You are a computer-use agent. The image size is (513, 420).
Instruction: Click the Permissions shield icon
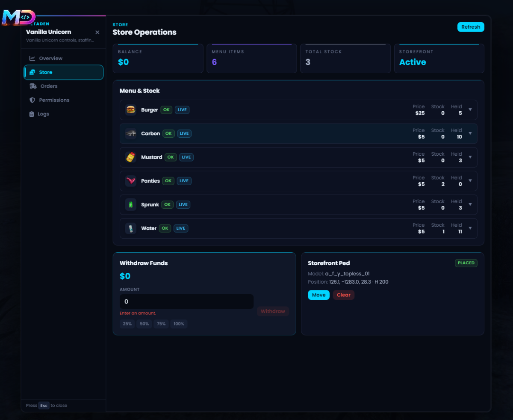pyautogui.click(x=32, y=100)
